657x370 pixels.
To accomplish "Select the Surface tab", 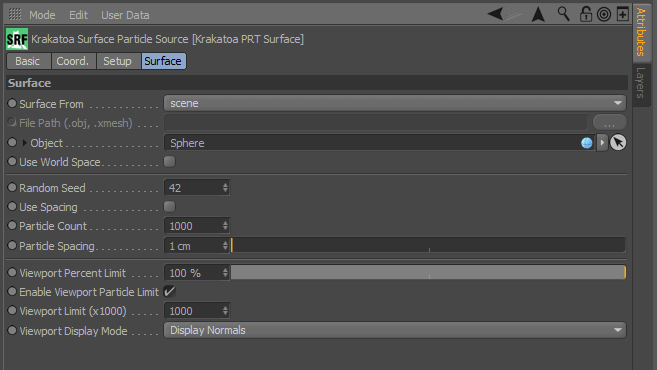I will click(x=163, y=61).
